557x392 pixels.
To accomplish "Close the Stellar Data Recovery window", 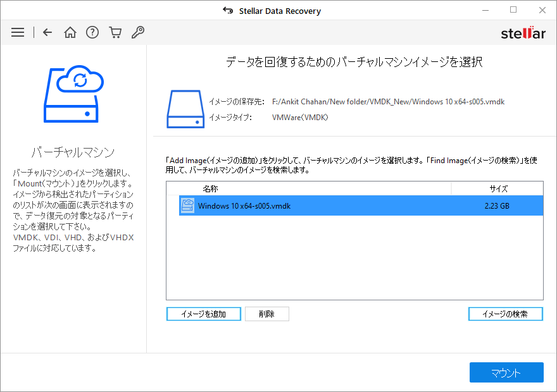I will pyautogui.click(x=542, y=10).
